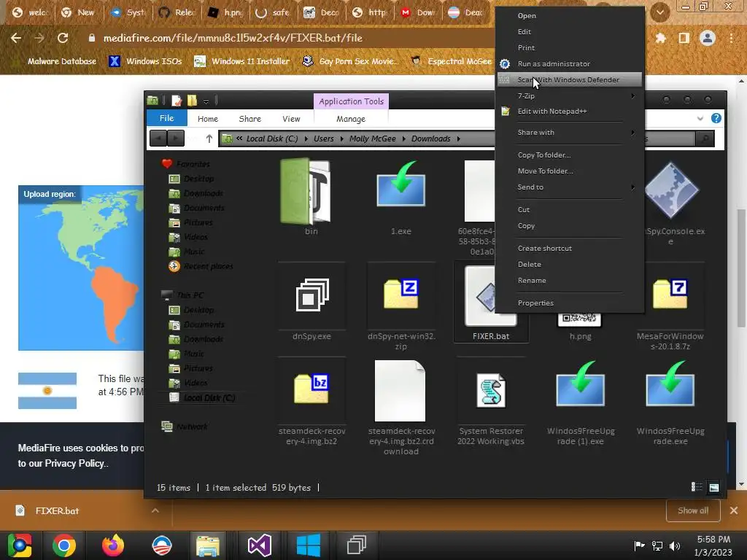Open FIXER.bat download item options arrow
Image resolution: width=747 pixels, height=560 pixels.
pos(155,510)
